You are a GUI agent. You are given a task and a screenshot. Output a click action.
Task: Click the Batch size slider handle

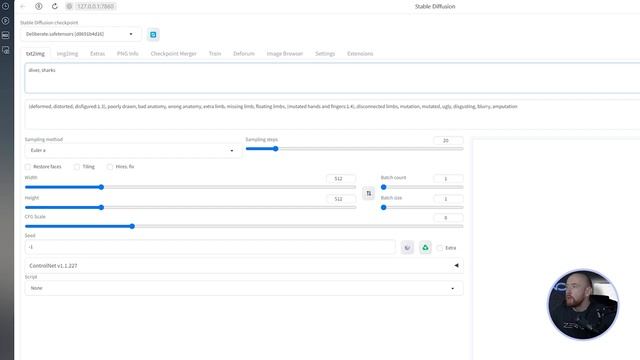click(x=384, y=207)
